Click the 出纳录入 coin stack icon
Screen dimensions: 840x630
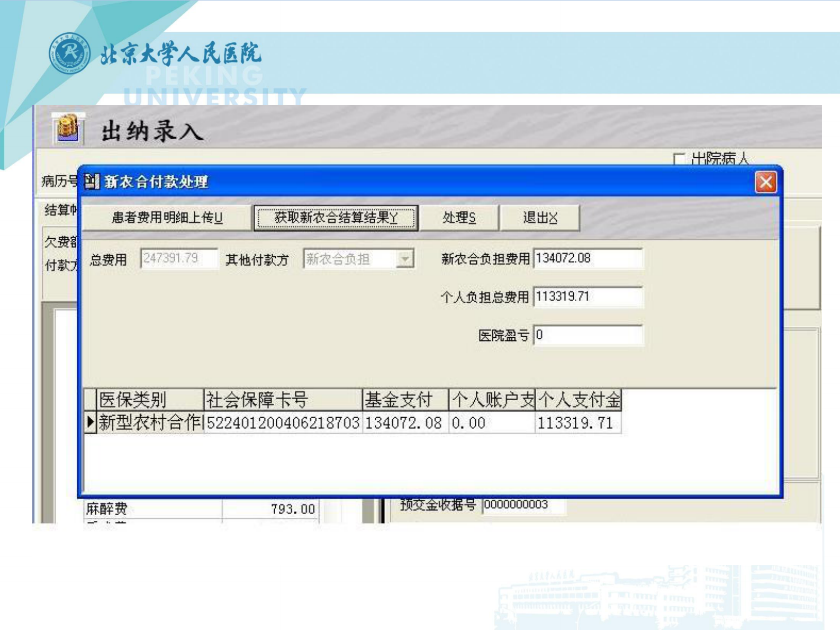pos(68,129)
